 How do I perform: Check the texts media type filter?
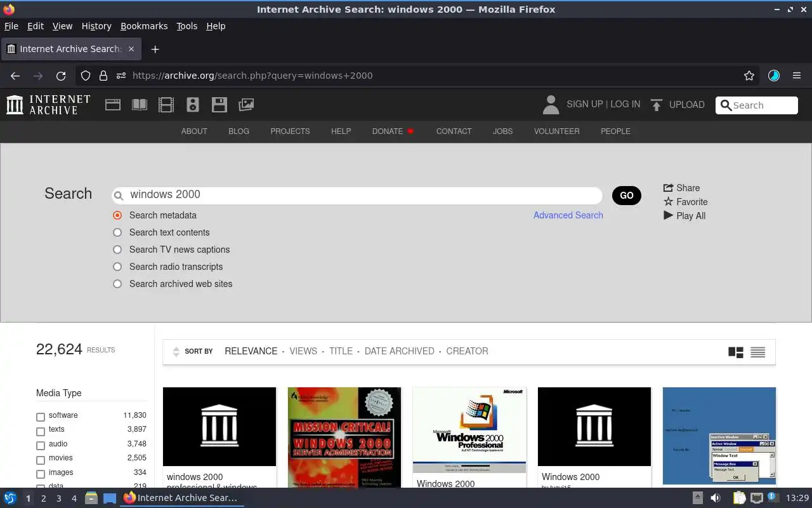[41, 431]
